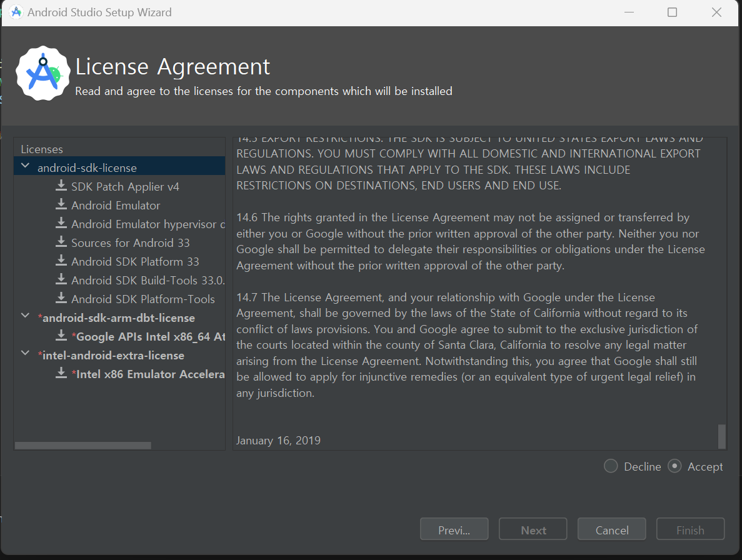
Task: Select Android Emulator hypervisor row
Action: click(120, 224)
